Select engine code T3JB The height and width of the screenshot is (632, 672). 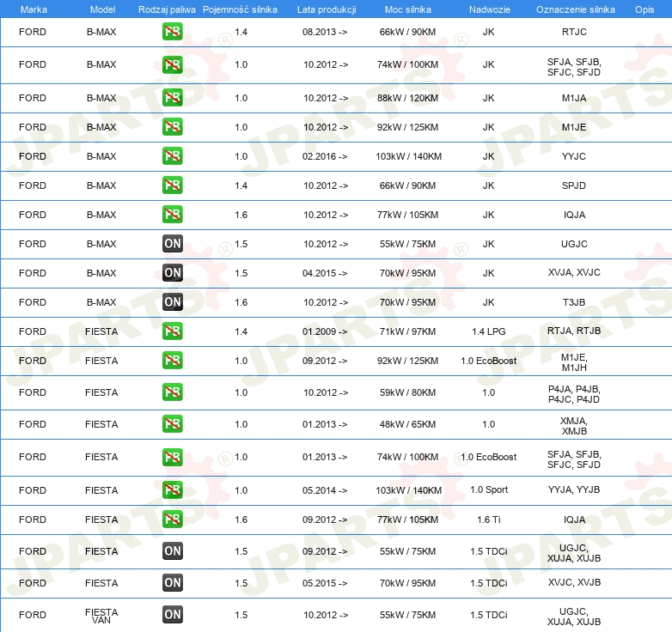(x=574, y=302)
